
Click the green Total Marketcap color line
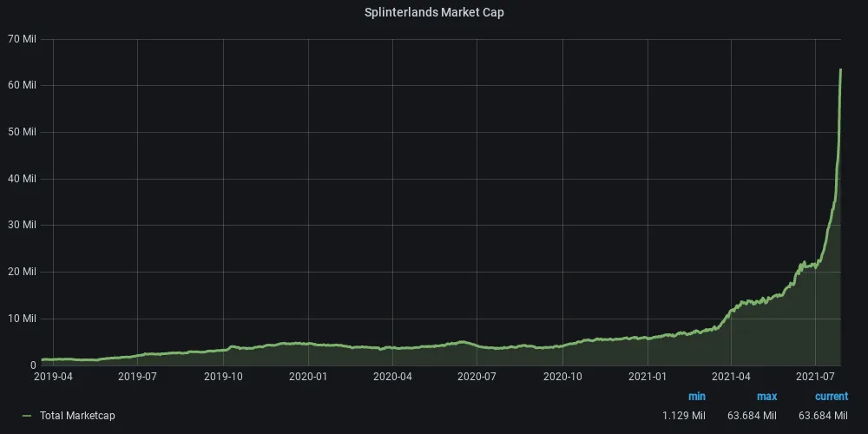point(27,416)
